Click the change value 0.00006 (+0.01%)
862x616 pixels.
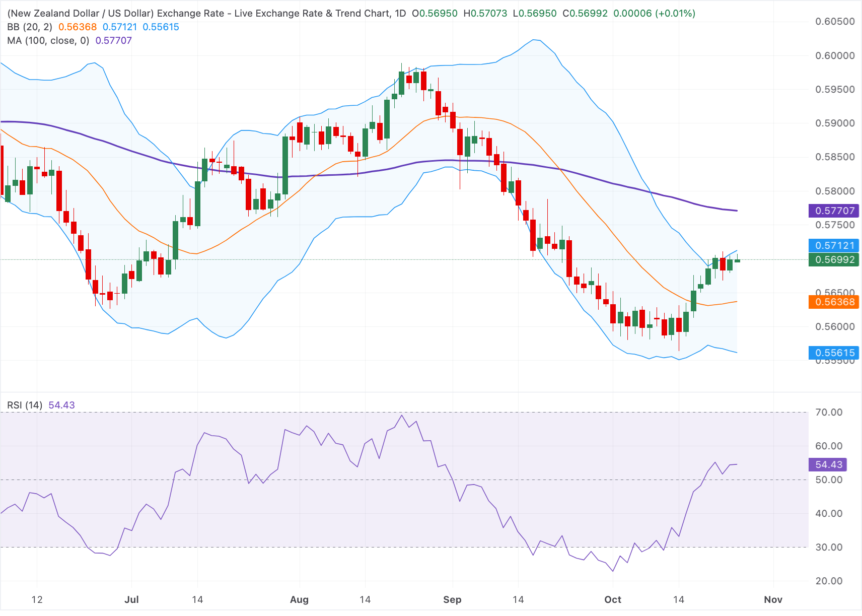click(x=655, y=14)
